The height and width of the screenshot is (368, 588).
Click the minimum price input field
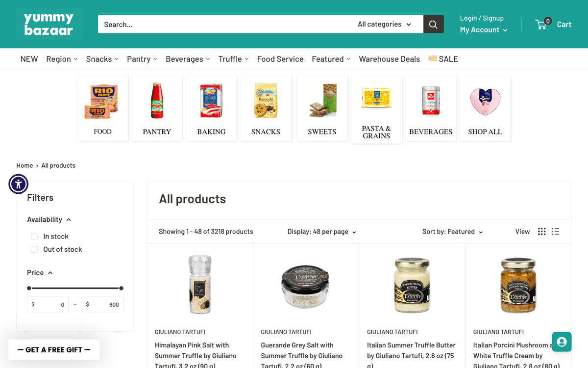[48, 305]
